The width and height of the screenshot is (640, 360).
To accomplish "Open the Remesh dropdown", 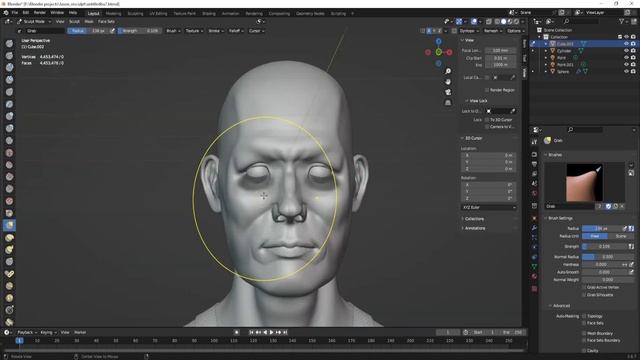I will click(x=493, y=31).
